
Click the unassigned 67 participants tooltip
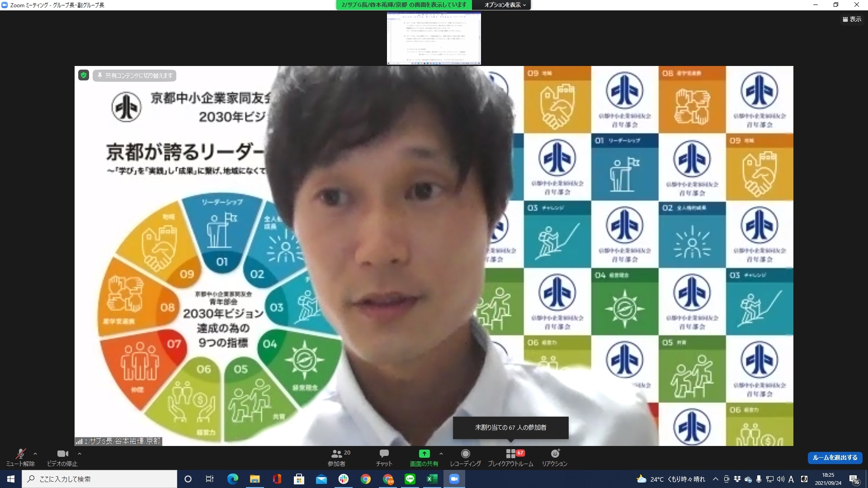click(x=510, y=427)
